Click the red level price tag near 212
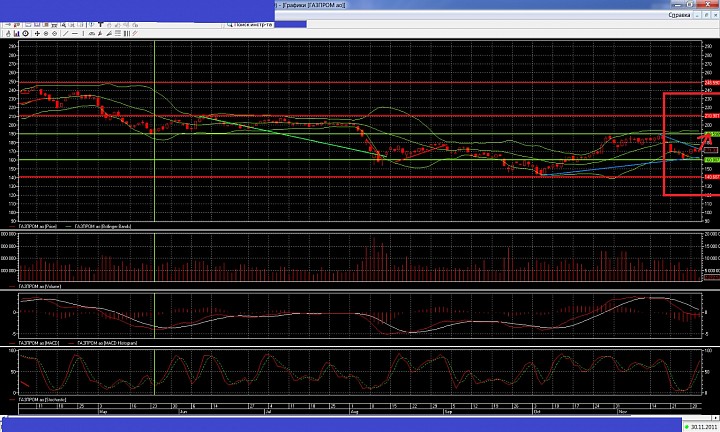This screenshot has width=720, height=432. tap(711, 116)
